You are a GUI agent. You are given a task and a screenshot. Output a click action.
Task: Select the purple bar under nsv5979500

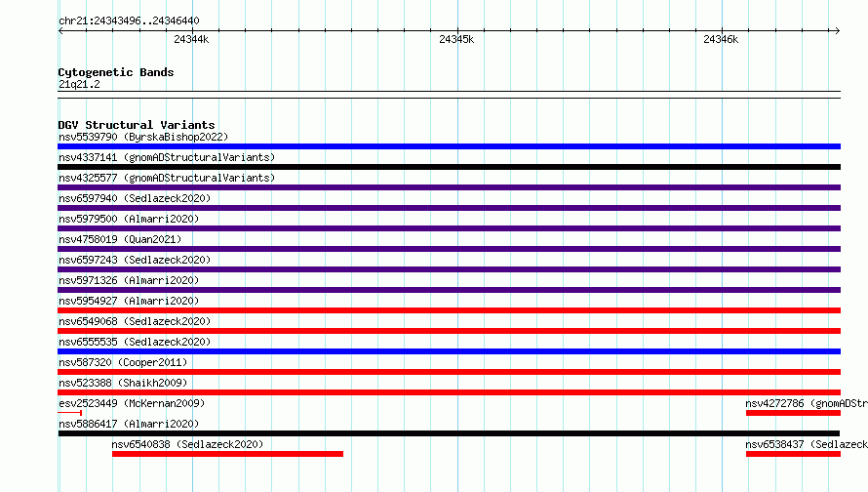(449, 228)
